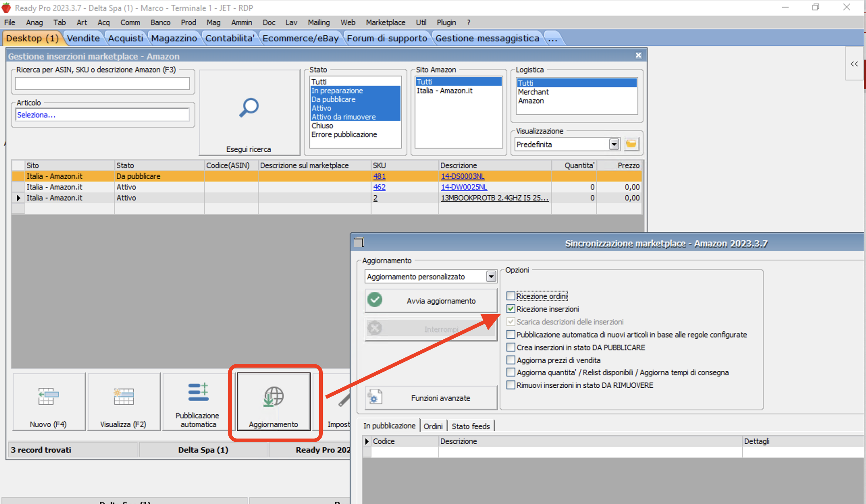Open the Marketplace menu

pyautogui.click(x=385, y=22)
